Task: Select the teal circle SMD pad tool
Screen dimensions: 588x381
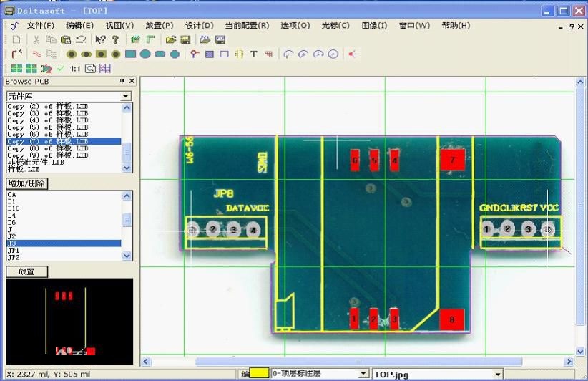Action: (145, 54)
